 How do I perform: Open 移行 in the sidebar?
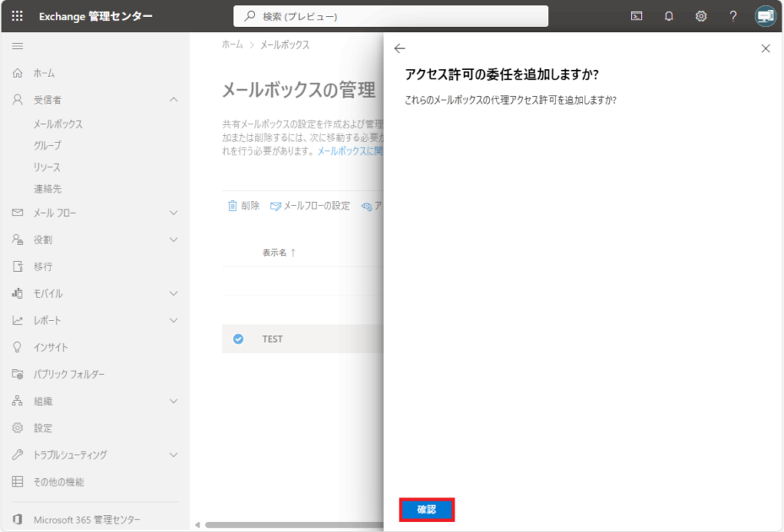point(43,267)
